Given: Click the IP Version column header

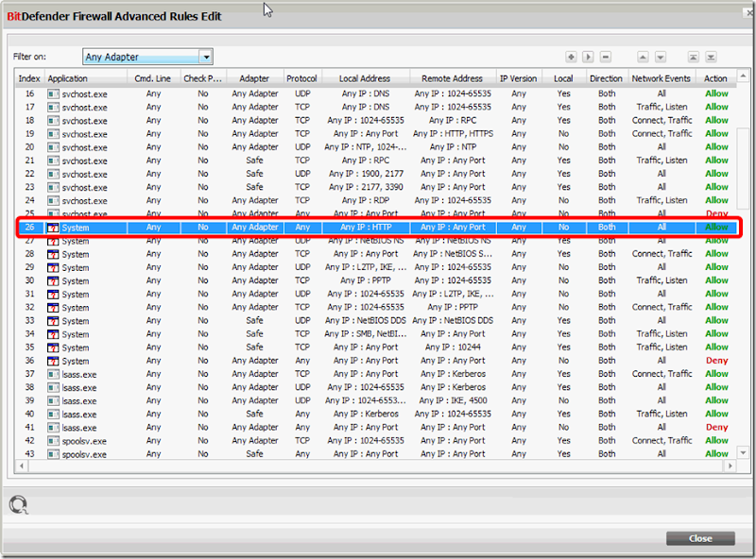Looking at the screenshot, I should [x=518, y=78].
